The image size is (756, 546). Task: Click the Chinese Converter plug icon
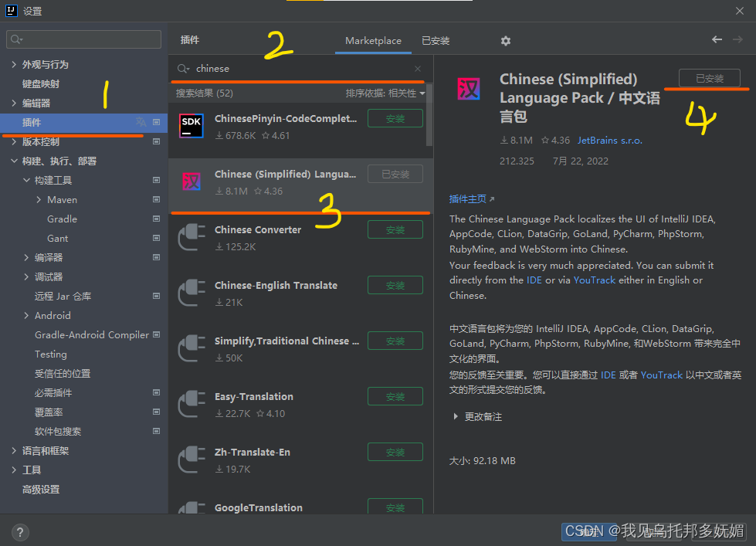pos(192,237)
